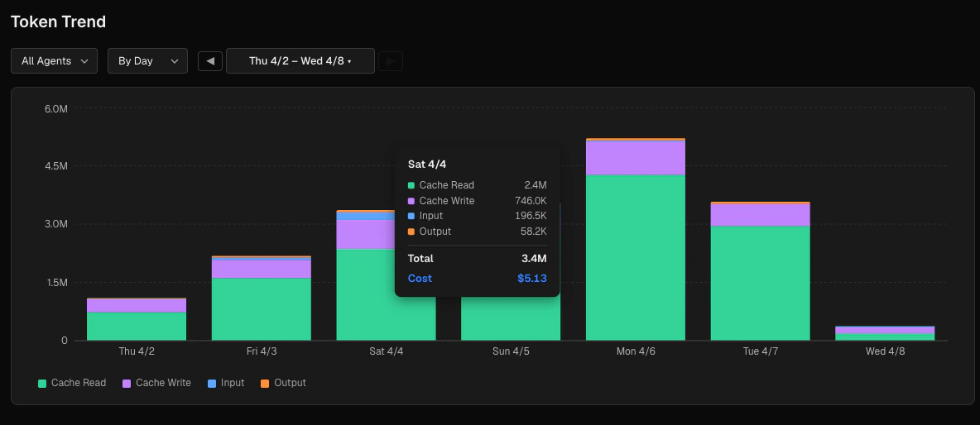Select the Tue 4/7 bar

[760, 271]
